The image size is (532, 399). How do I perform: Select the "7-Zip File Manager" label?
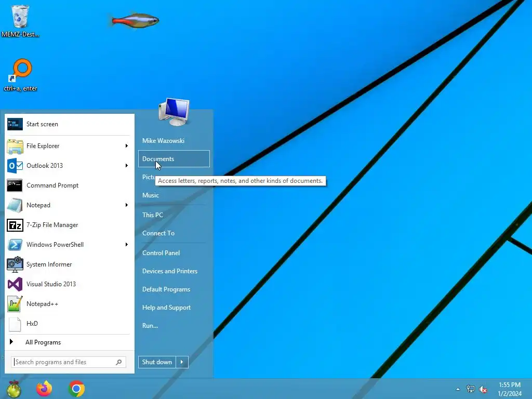52,225
